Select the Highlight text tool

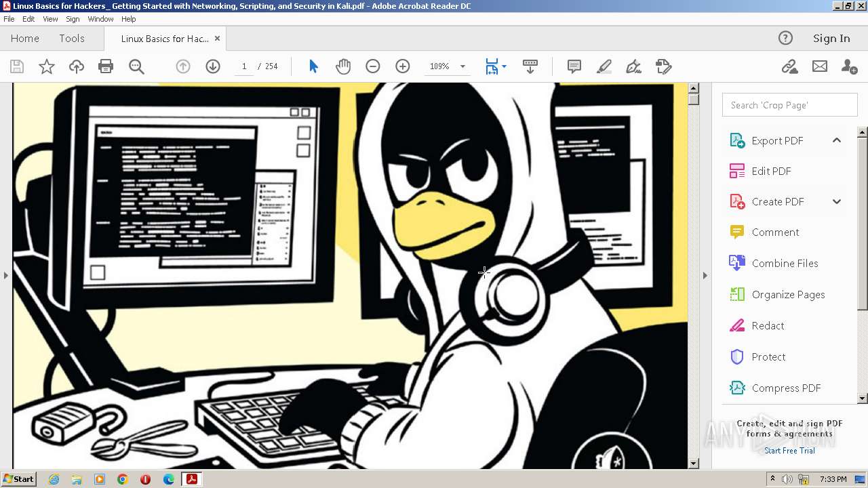click(x=604, y=66)
